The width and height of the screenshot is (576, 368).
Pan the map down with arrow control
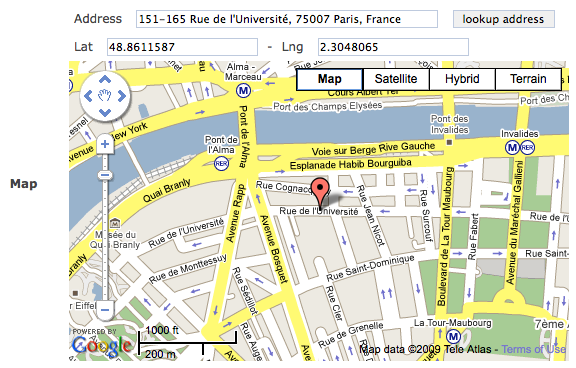coord(105,112)
